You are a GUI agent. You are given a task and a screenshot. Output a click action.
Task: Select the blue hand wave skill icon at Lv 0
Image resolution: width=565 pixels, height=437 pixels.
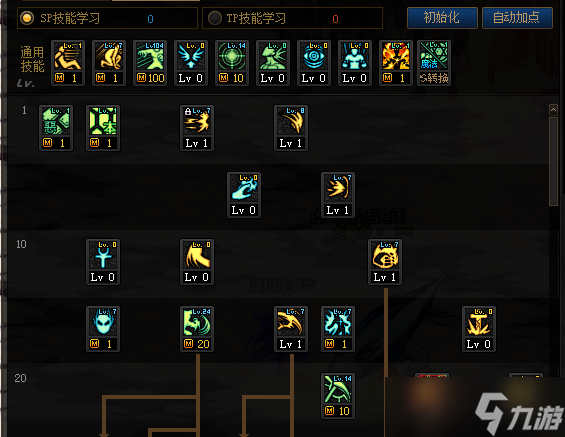click(244, 195)
